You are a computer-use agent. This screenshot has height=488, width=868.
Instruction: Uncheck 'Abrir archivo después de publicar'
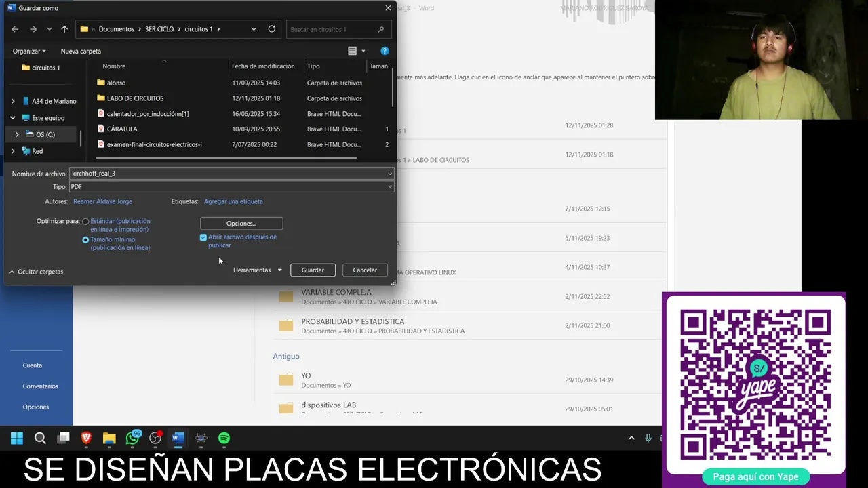click(x=203, y=237)
